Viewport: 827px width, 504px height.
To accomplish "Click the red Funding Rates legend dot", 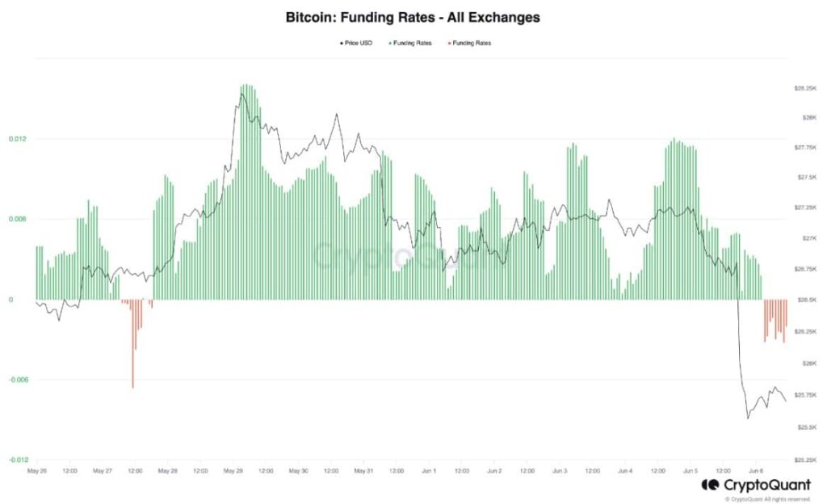I will point(449,43).
